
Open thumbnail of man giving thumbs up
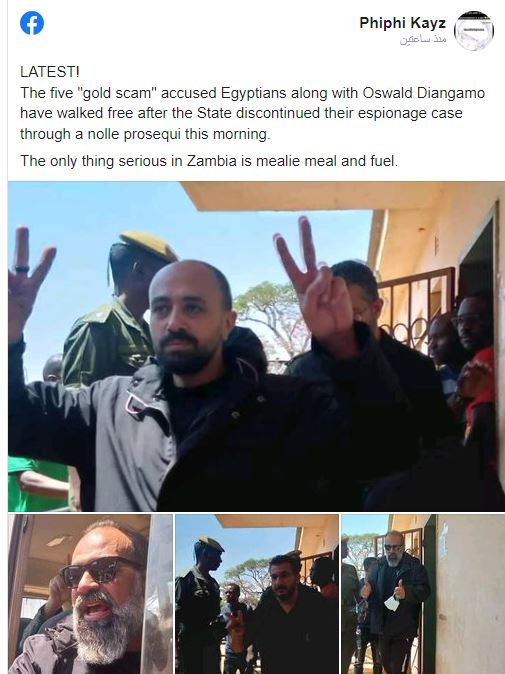point(423,594)
